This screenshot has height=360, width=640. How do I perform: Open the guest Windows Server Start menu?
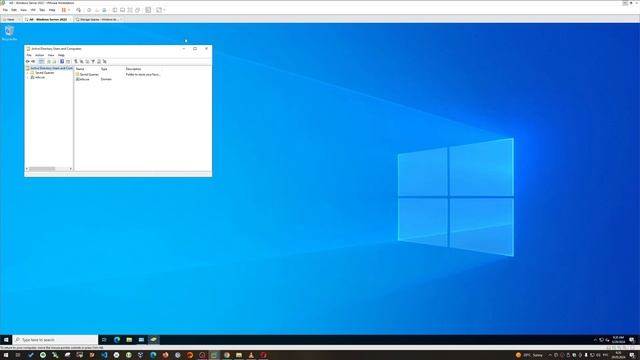(x=6, y=340)
